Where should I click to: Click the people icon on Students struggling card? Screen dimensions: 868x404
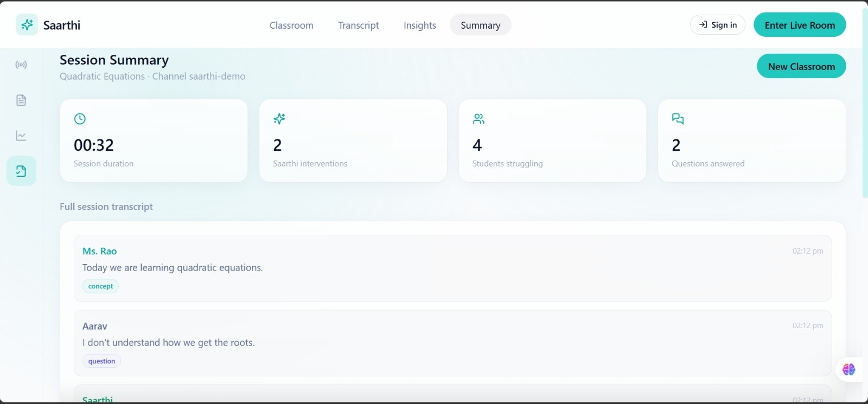point(478,119)
